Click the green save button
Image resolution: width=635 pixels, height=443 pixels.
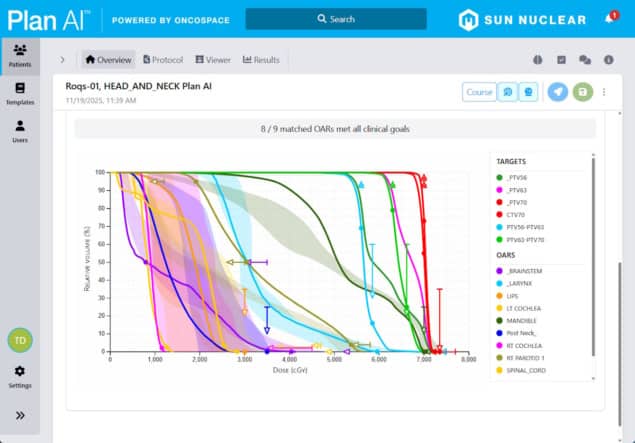click(x=581, y=92)
